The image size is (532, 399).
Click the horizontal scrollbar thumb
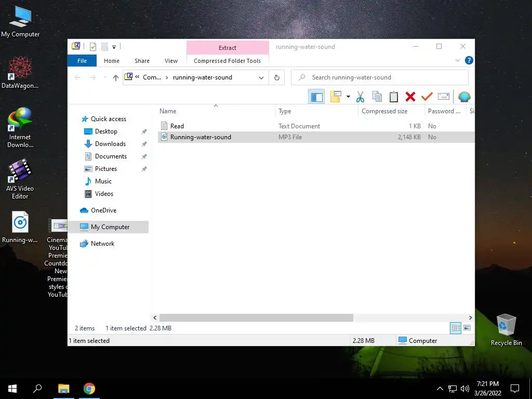(256, 317)
